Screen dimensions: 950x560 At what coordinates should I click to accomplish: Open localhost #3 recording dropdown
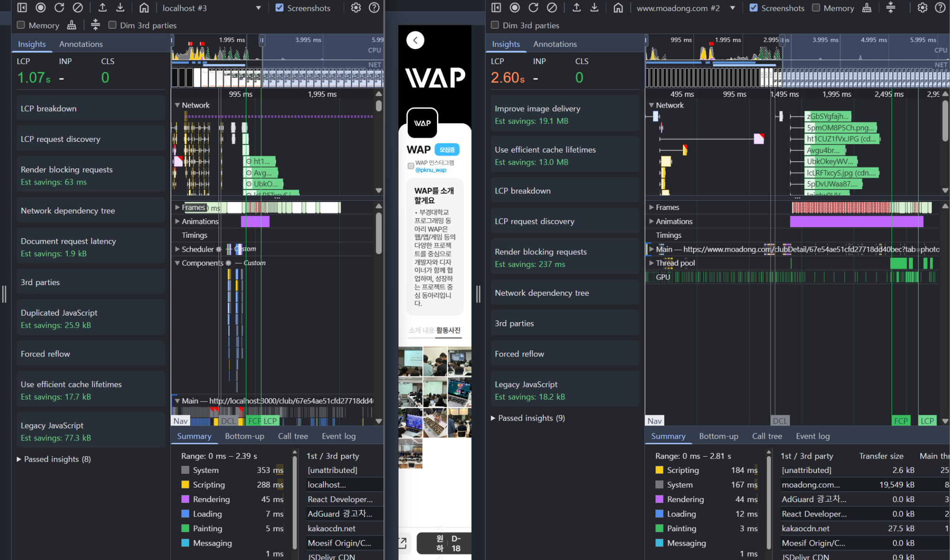258,8
